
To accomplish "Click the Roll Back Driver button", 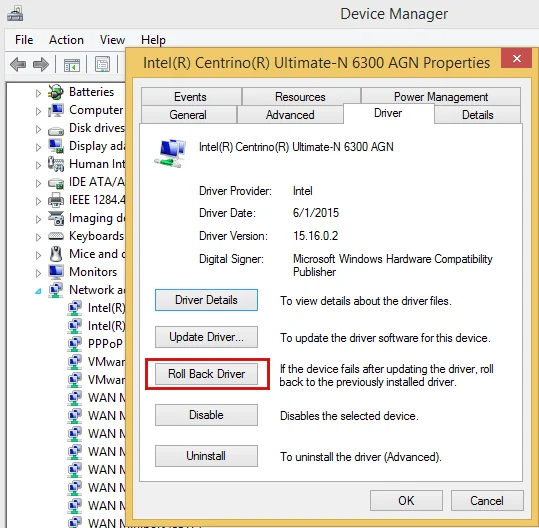I will pyautogui.click(x=206, y=374).
